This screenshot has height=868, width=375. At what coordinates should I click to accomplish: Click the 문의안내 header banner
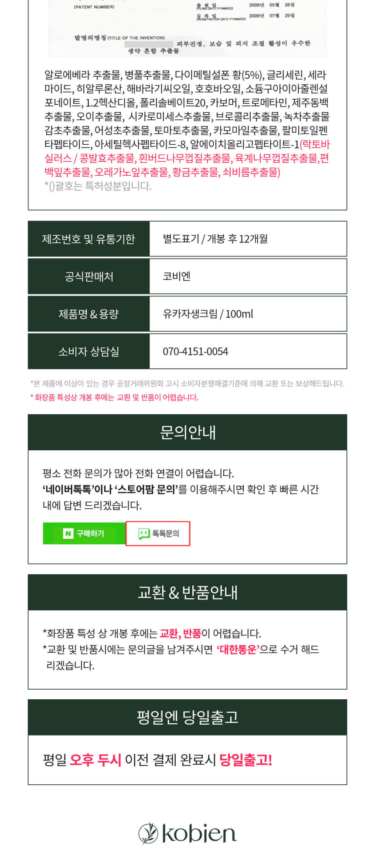coord(187,432)
